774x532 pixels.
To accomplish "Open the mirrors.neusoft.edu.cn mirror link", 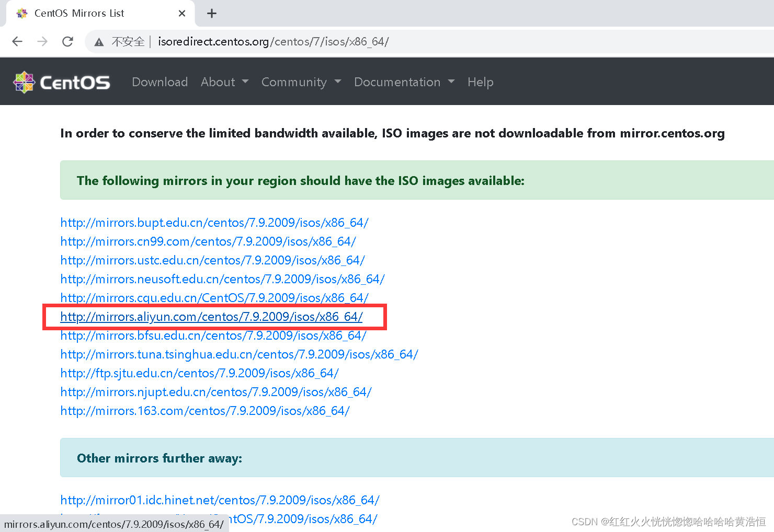I will pyautogui.click(x=223, y=279).
